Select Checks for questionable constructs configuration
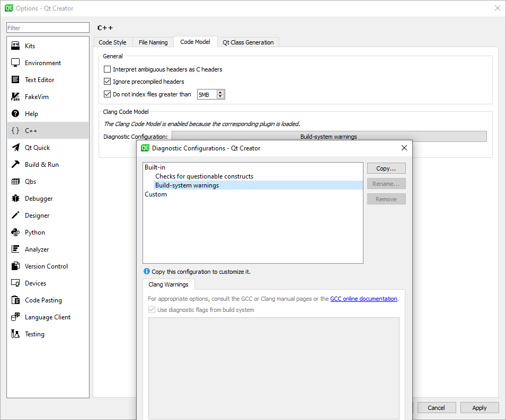 tap(204, 176)
